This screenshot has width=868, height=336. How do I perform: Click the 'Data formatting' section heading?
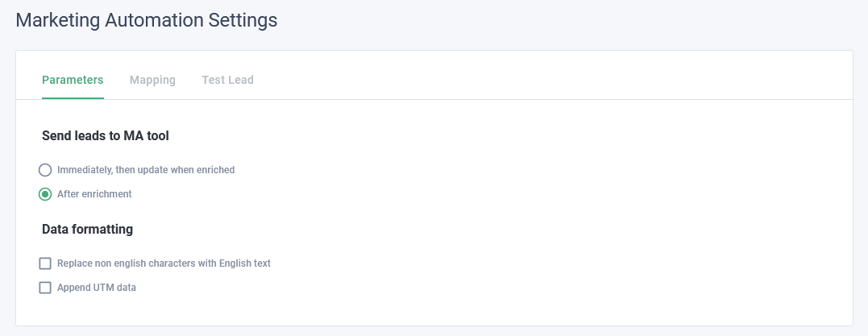[87, 230]
